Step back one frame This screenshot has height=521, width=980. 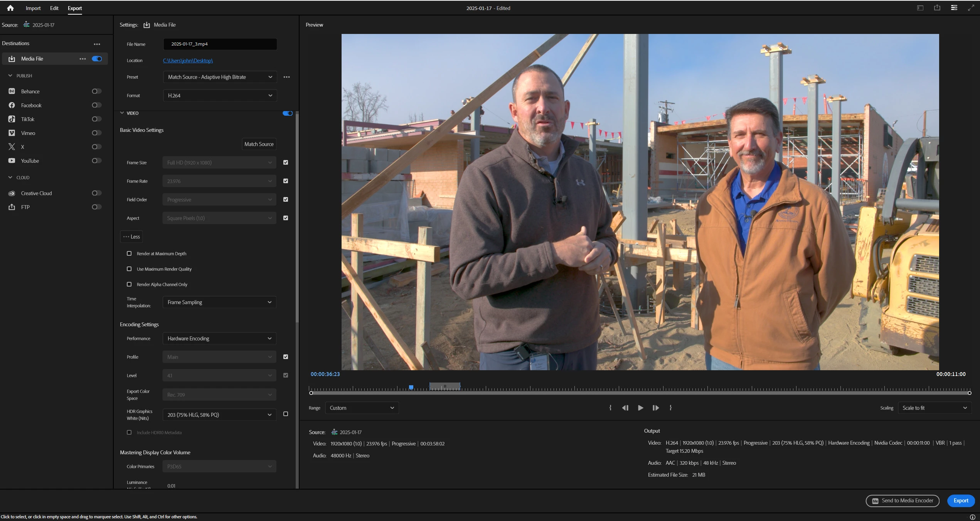point(625,408)
